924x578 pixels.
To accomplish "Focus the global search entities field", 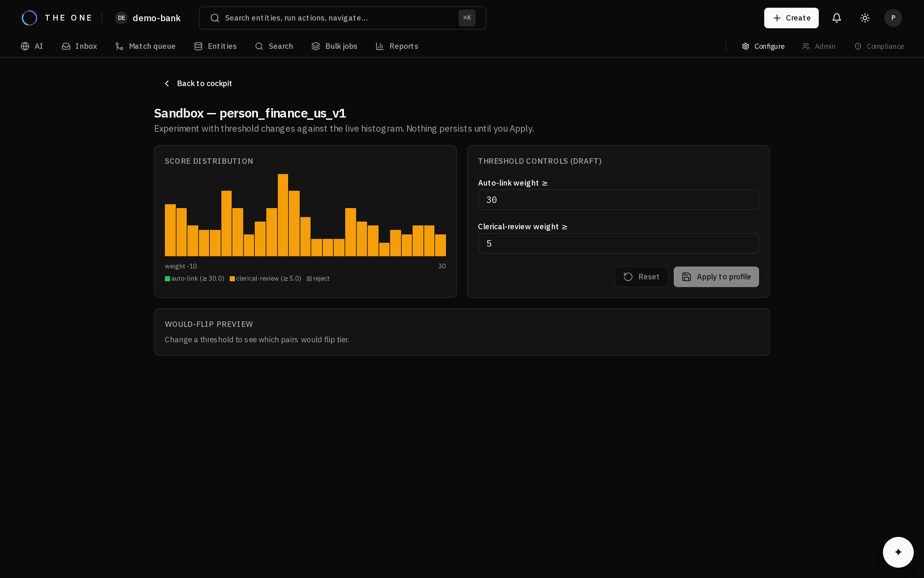I will 342,18.
